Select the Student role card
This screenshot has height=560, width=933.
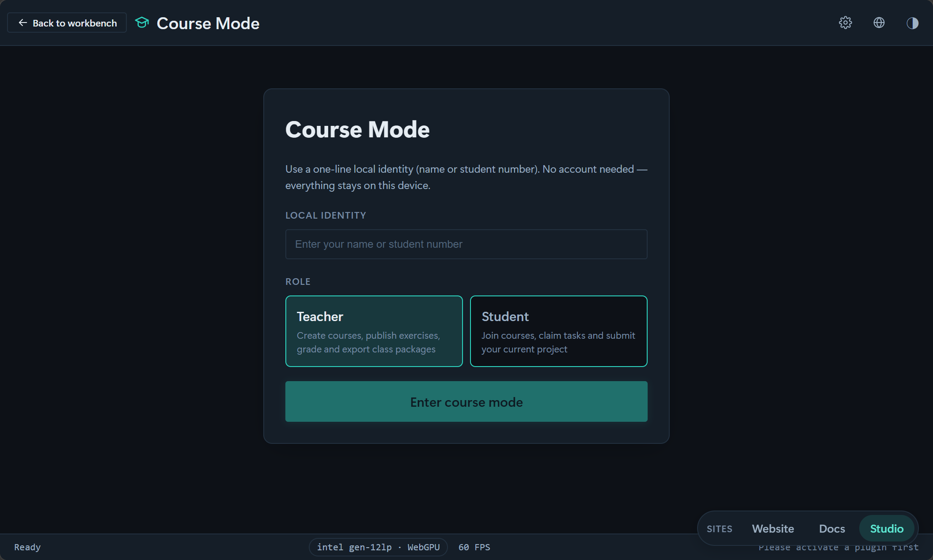[558, 331]
